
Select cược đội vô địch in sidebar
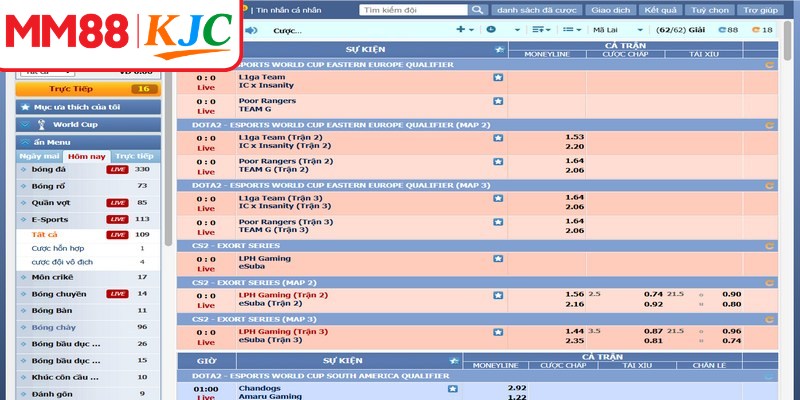62,262
